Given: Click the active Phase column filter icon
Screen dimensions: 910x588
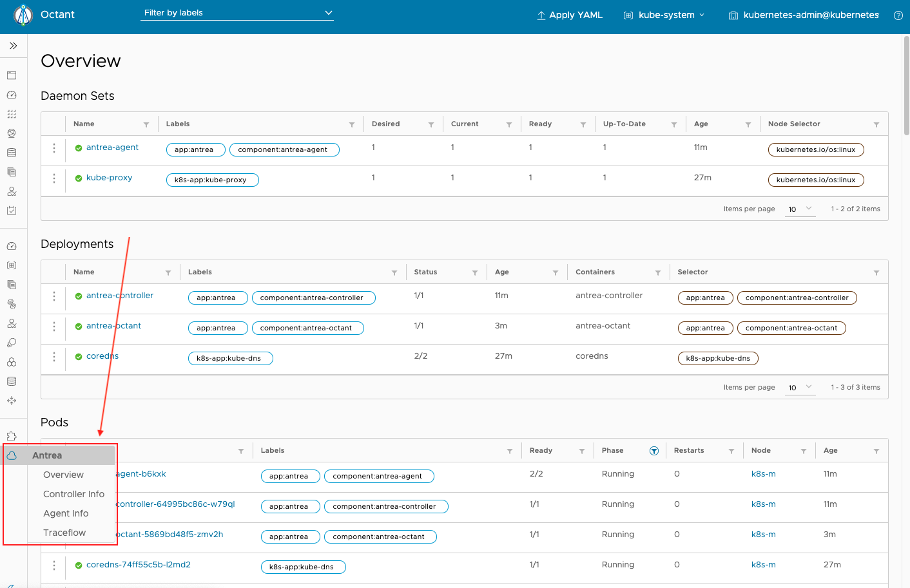Looking at the screenshot, I should pyautogui.click(x=653, y=451).
